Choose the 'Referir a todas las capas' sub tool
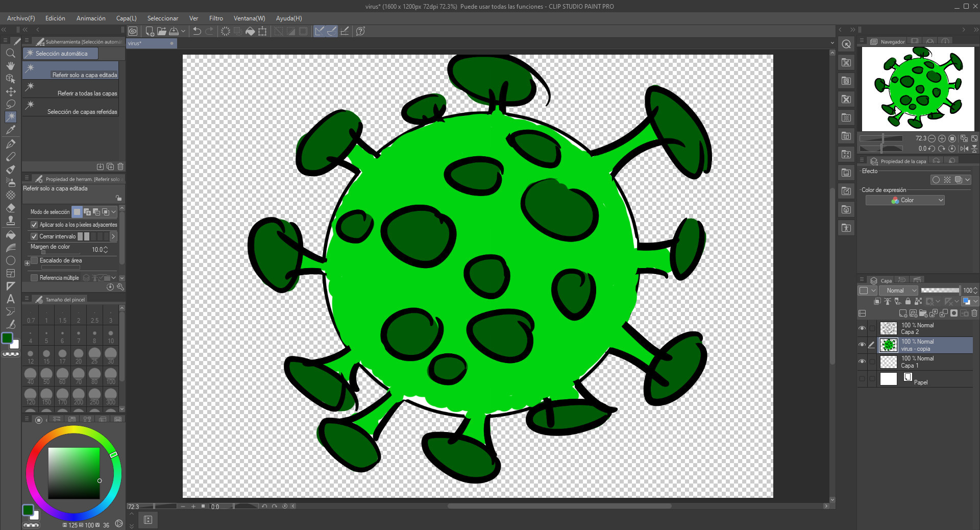 pos(70,89)
